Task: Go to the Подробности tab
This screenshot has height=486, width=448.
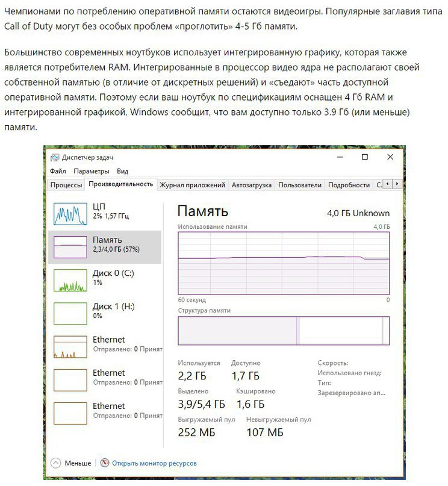Action: click(349, 185)
